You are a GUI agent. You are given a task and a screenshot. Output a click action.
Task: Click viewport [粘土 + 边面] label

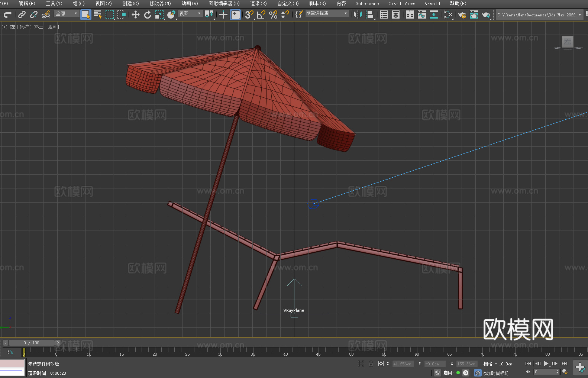pyautogui.click(x=46, y=27)
